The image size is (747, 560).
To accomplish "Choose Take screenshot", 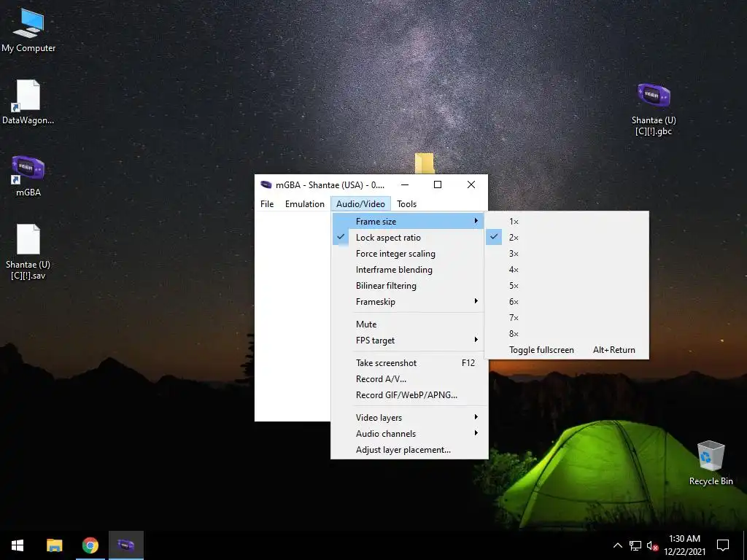I will pyautogui.click(x=408, y=363).
